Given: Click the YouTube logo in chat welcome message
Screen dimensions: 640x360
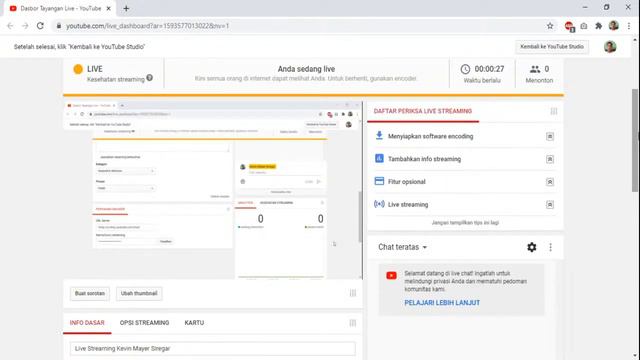Looking at the screenshot, I should click(391, 276).
